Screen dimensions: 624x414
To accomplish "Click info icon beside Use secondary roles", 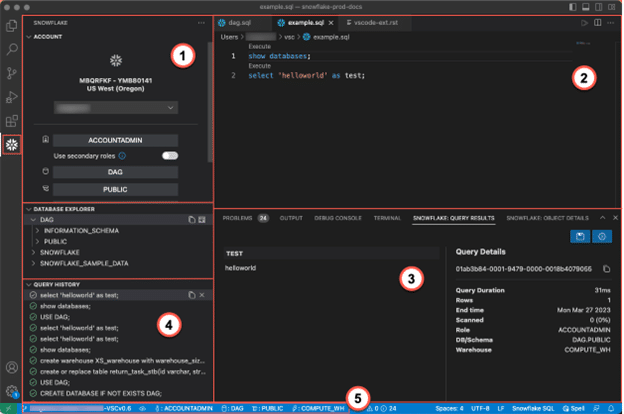I will pos(122,156).
